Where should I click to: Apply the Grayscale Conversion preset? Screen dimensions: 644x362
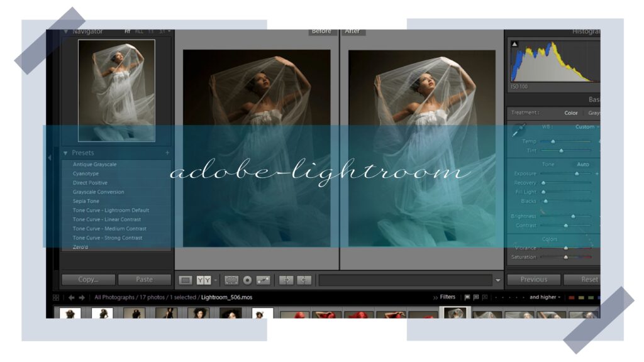tap(98, 192)
